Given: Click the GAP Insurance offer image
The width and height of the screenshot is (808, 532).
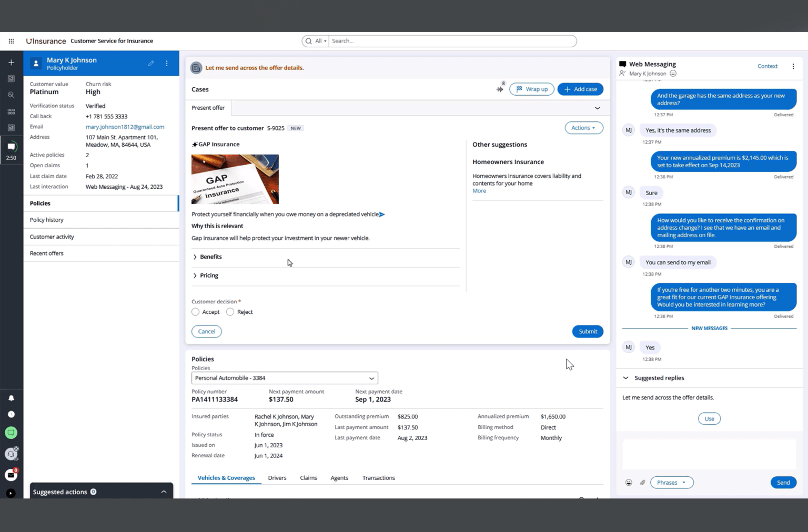Looking at the screenshot, I should pos(235,179).
